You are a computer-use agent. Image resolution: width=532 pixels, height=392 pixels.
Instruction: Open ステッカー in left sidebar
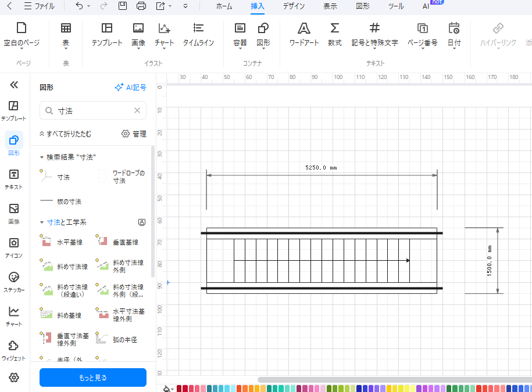coord(13,282)
